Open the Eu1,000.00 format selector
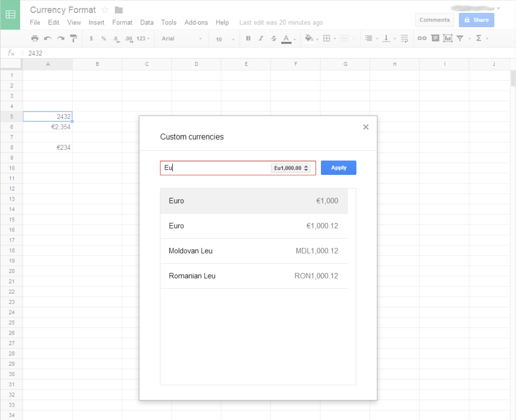Image resolution: width=516 pixels, height=420 pixels. (291, 168)
